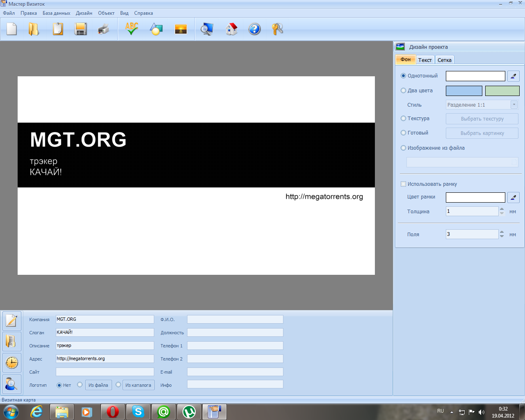This screenshot has width=525, height=420.
Task: Decrease the Толщина value with down arrow
Action: pyautogui.click(x=502, y=214)
